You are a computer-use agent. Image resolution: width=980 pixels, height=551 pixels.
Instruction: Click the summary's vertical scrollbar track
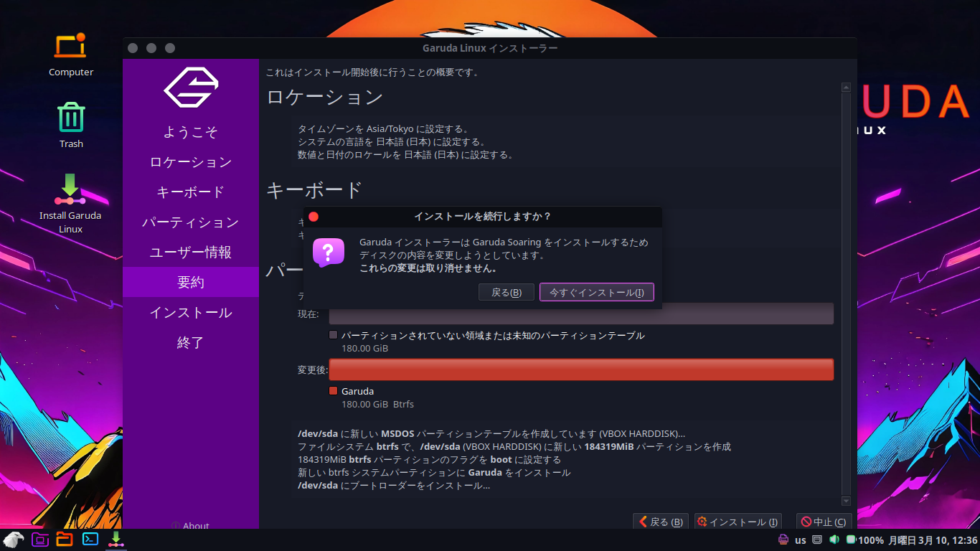(846, 294)
